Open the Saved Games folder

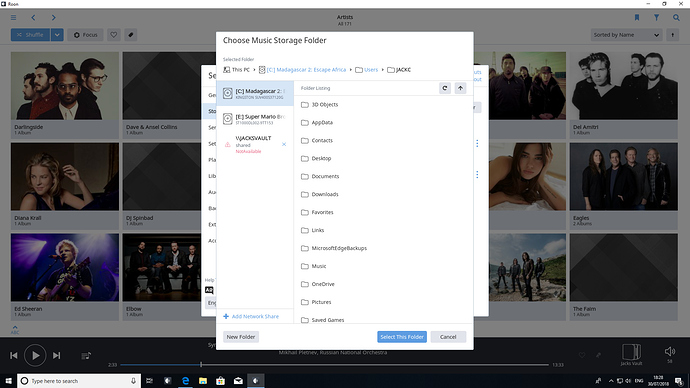tap(382, 318)
